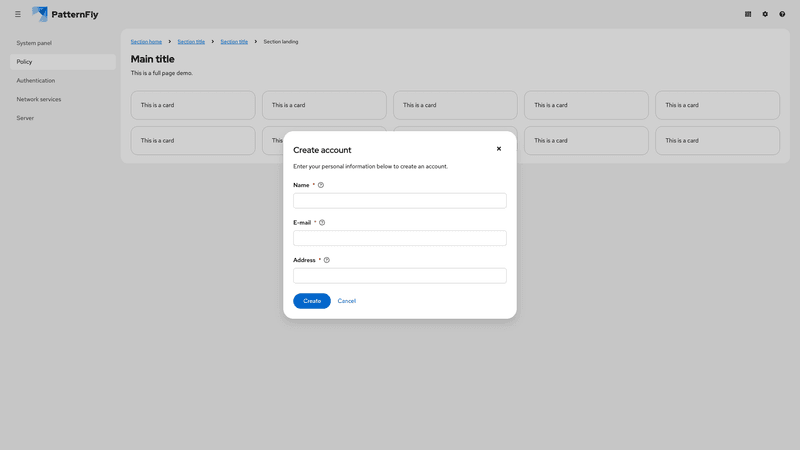Open System panel in the sidebar
This screenshot has height=450, width=800.
click(x=34, y=43)
